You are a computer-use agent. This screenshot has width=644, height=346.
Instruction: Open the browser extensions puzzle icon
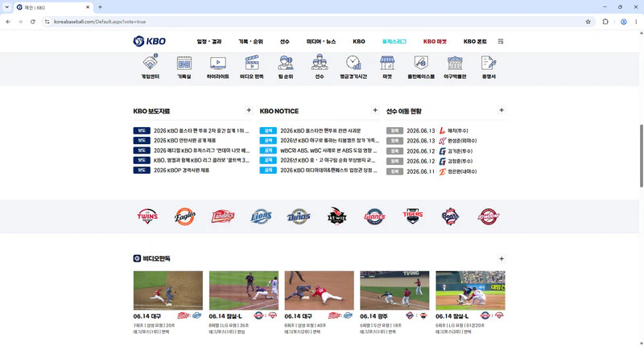605,22
